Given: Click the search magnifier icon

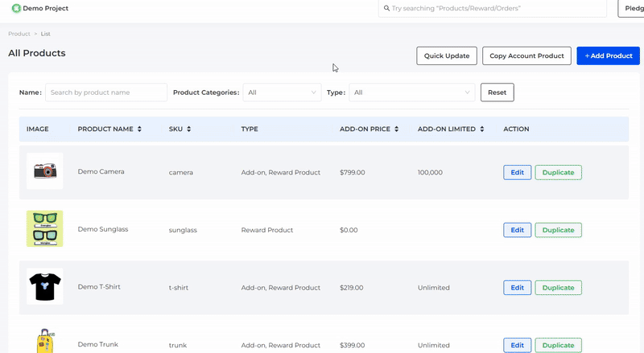Looking at the screenshot, I should (x=386, y=8).
